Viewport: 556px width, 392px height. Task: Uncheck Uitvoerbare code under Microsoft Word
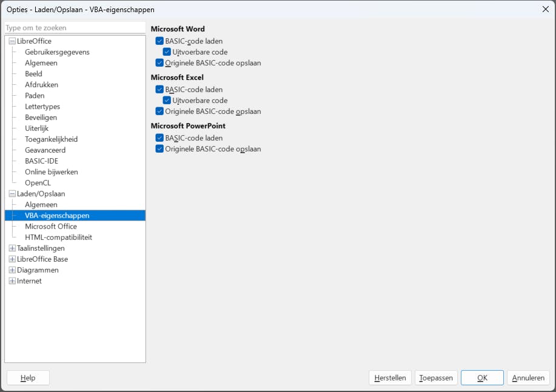pyautogui.click(x=167, y=52)
